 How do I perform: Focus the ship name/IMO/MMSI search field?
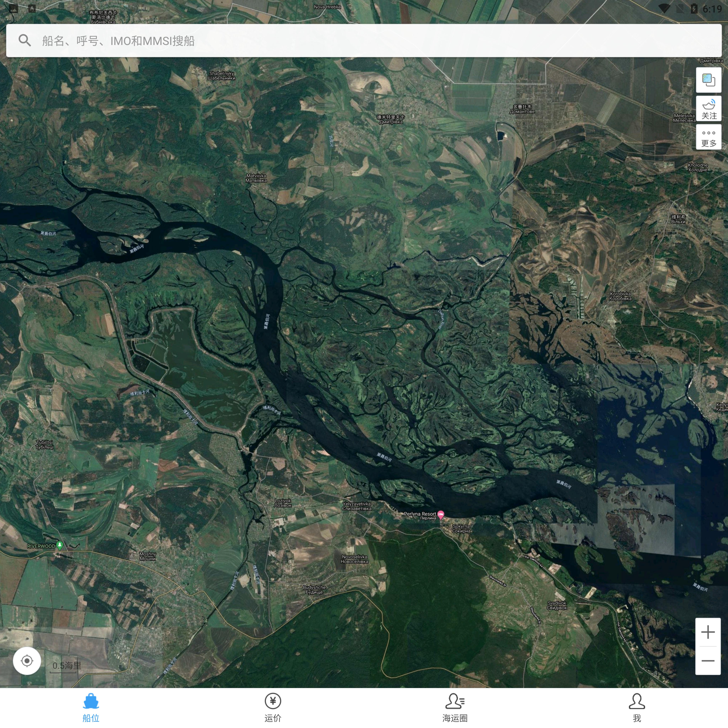[x=364, y=41]
